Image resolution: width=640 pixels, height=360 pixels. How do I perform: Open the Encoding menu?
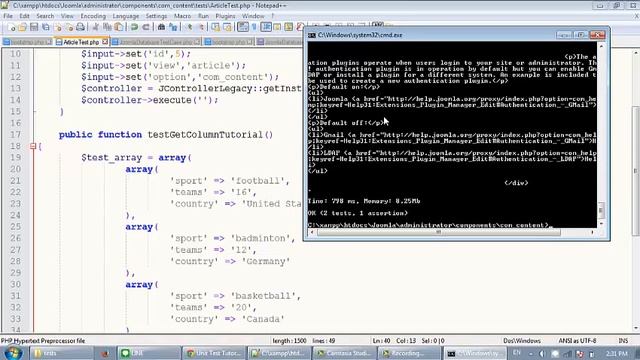click(x=93, y=16)
